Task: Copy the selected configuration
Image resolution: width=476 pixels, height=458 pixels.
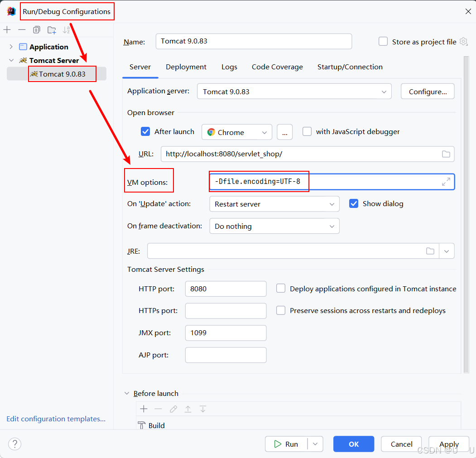Action: [x=36, y=30]
